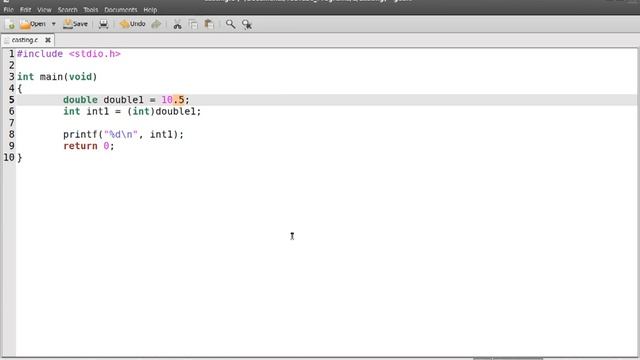Open the Documents menu

(121, 9)
